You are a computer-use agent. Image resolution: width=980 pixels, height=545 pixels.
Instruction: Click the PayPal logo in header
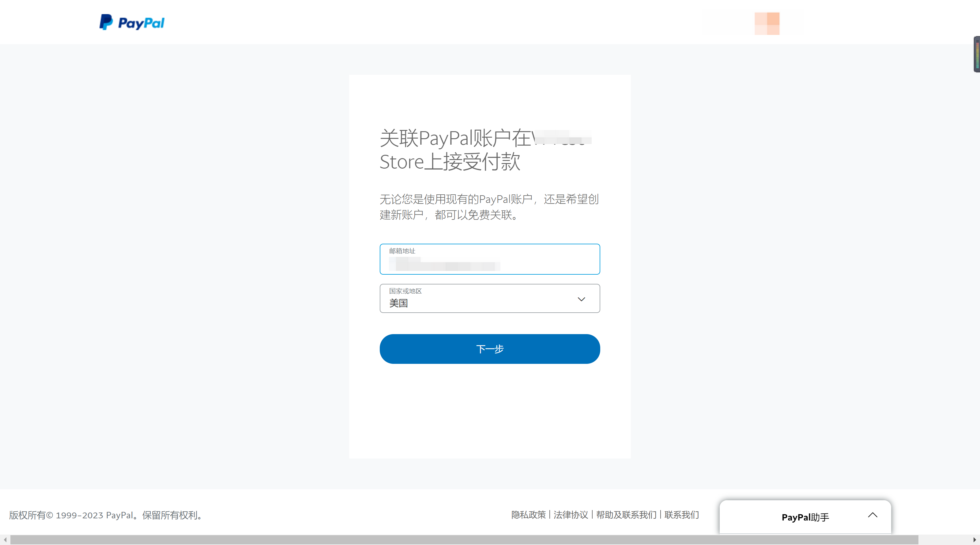point(132,22)
